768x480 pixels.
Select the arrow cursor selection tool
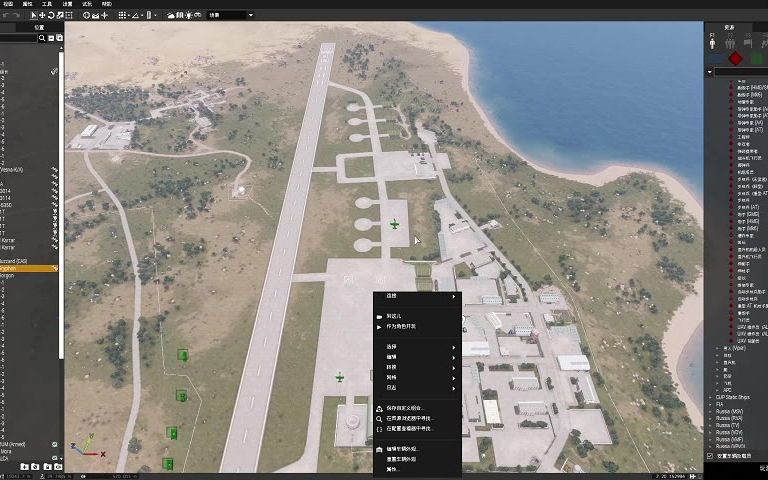pyautogui.click(x=34, y=15)
